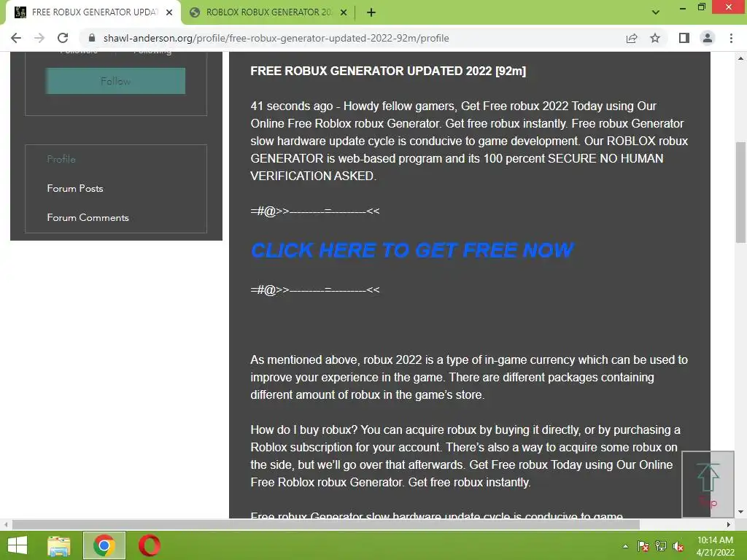Bookmark this page with the star icon
747x560 pixels.
pyautogui.click(x=655, y=38)
